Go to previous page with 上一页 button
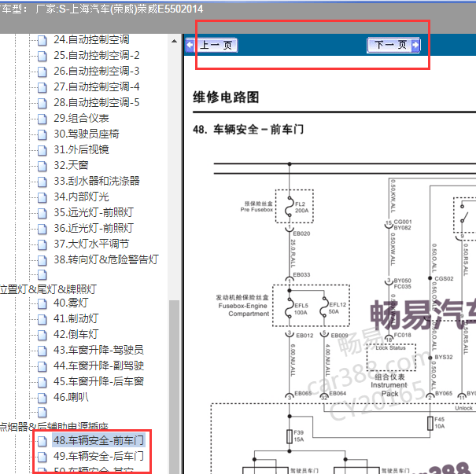This screenshot has height=474, width=476. (212, 46)
